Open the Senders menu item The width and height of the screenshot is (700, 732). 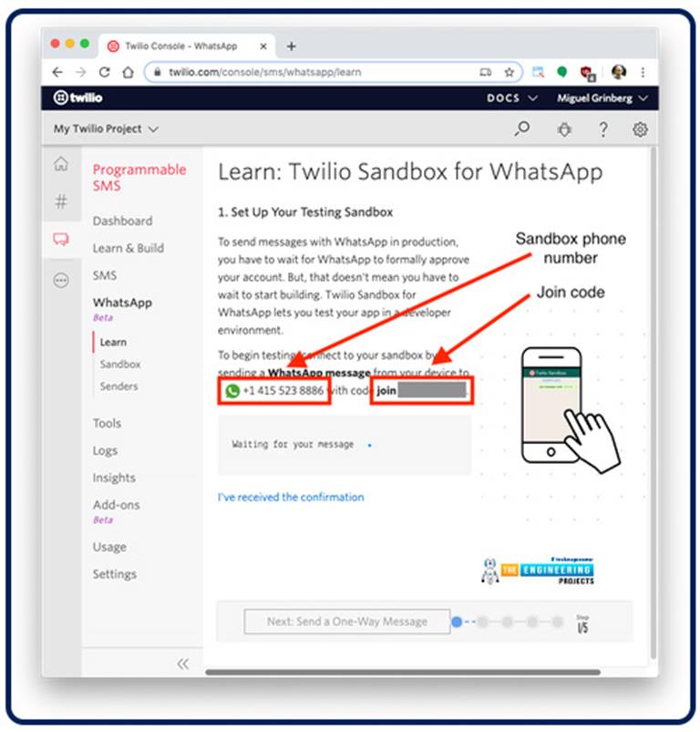click(x=118, y=387)
